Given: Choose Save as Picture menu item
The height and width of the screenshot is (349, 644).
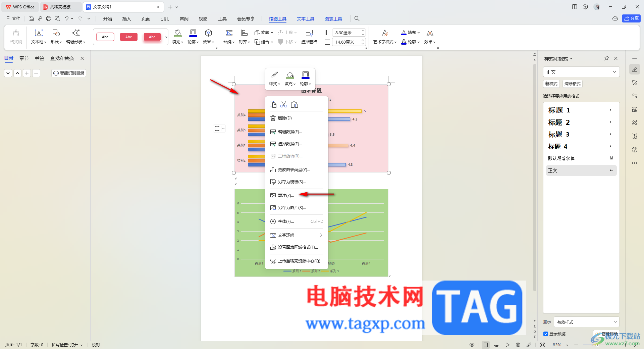Looking at the screenshot, I should pos(297,208).
